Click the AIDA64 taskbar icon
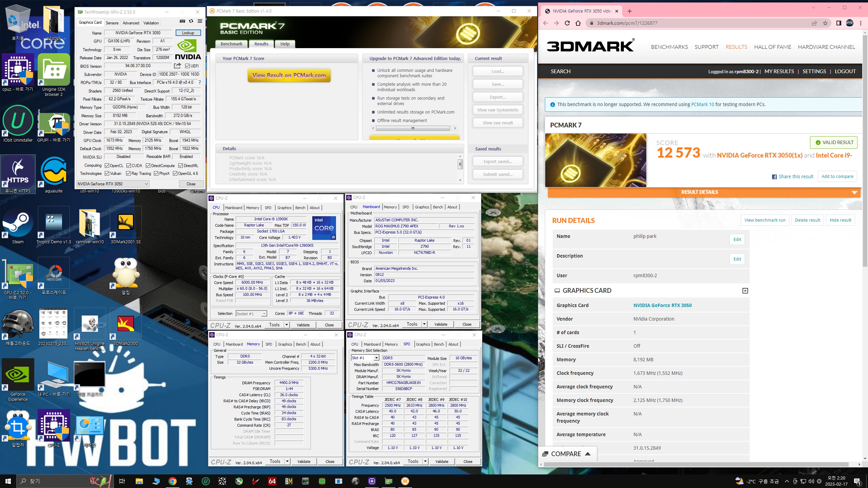 tap(272, 481)
